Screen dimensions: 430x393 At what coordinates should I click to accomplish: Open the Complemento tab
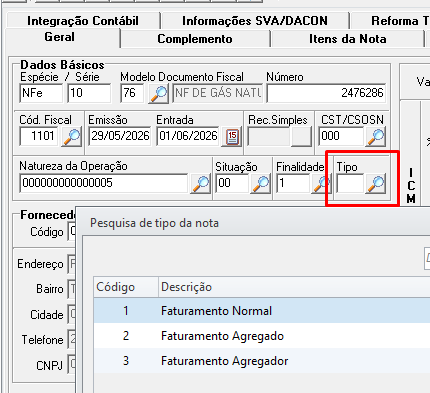tap(195, 39)
